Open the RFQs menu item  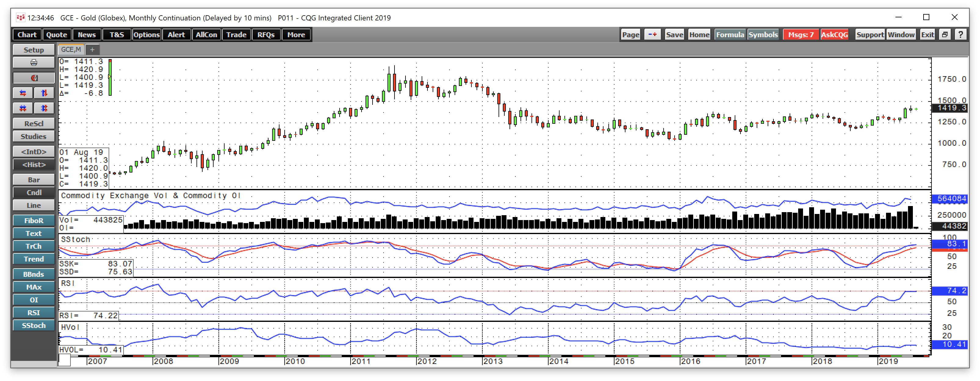tap(266, 35)
